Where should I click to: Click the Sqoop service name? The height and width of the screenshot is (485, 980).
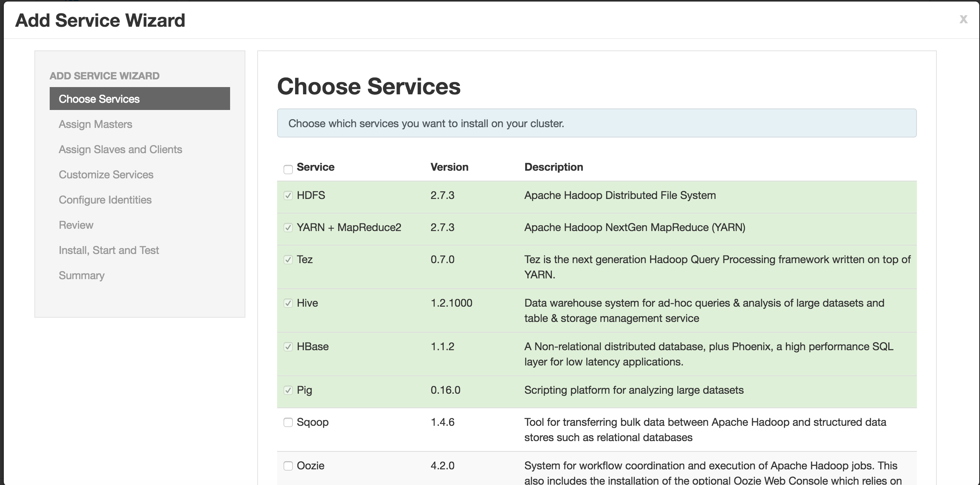[x=313, y=422]
